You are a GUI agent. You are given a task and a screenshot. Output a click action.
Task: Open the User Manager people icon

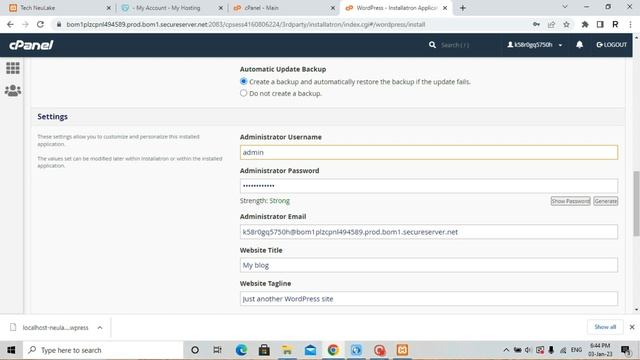point(13,90)
